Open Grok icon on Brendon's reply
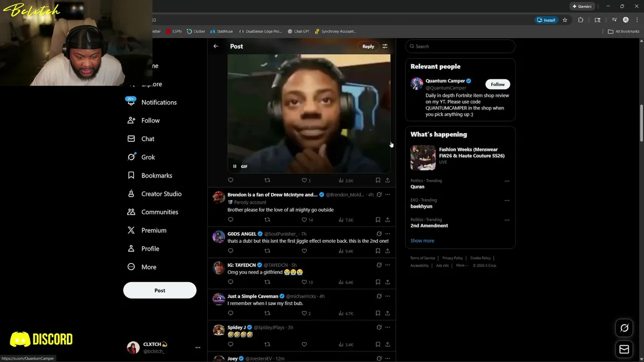 pos(379,195)
